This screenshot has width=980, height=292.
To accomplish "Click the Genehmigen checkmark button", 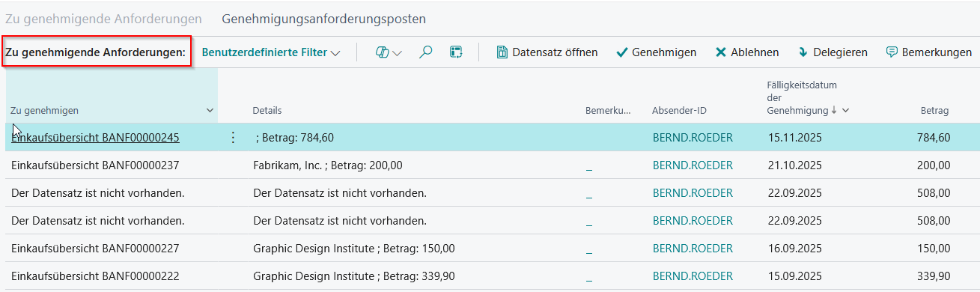I will pos(656,52).
